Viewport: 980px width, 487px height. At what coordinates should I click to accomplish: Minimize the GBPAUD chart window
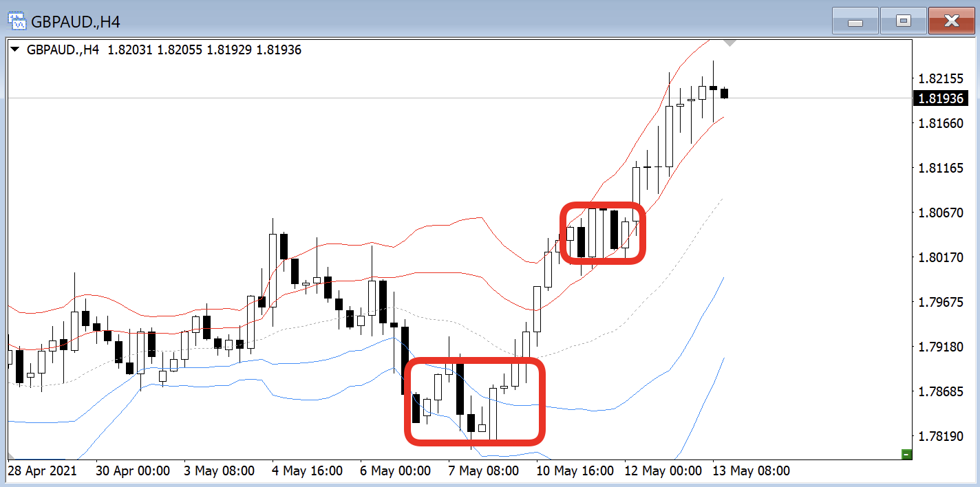(855, 21)
